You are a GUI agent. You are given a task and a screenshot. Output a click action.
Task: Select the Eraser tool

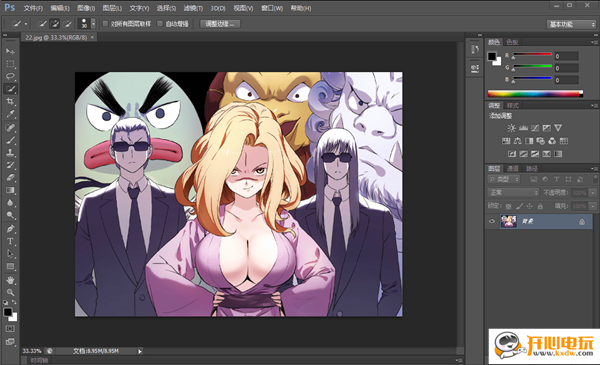tap(10, 178)
